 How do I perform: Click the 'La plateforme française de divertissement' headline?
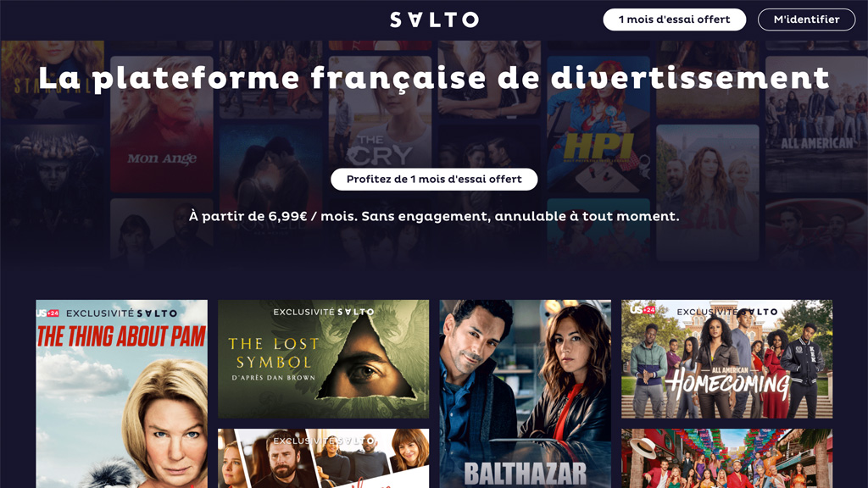click(x=434, y=77)
